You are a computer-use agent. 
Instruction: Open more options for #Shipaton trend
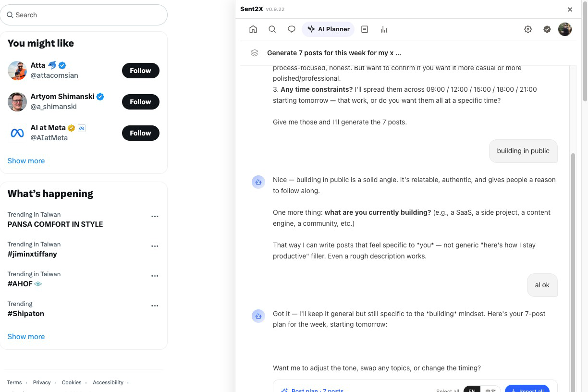155,306
